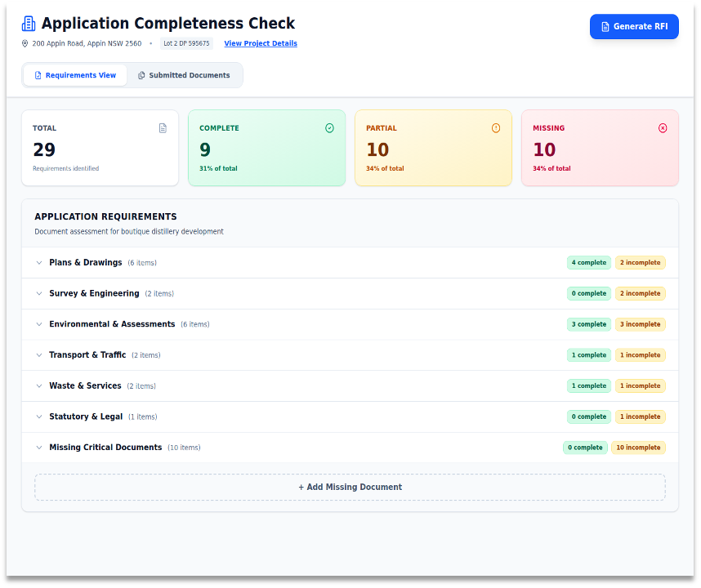The image size is (701, 588).
Task: Click the checkmark circle icon in Complete card
Action: [329, 128]
